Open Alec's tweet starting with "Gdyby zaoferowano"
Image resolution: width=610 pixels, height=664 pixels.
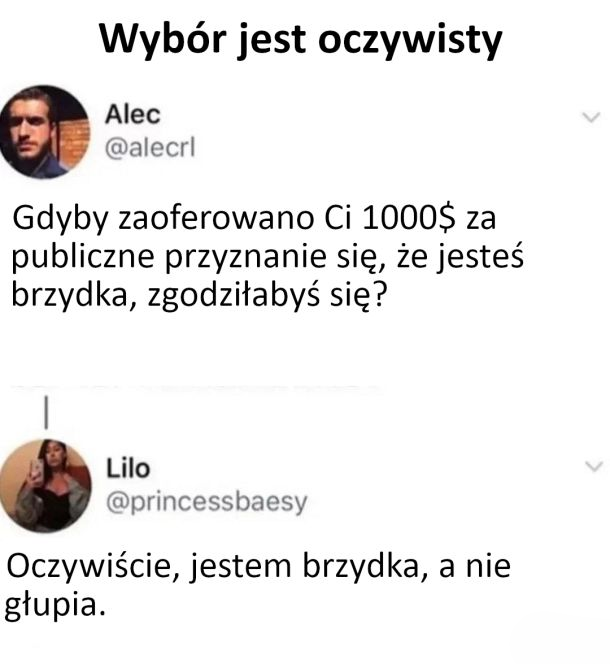(267, 257)
